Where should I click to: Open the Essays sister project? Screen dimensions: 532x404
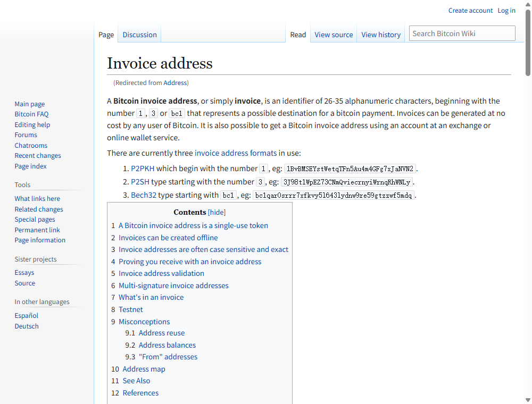[24, 273]
